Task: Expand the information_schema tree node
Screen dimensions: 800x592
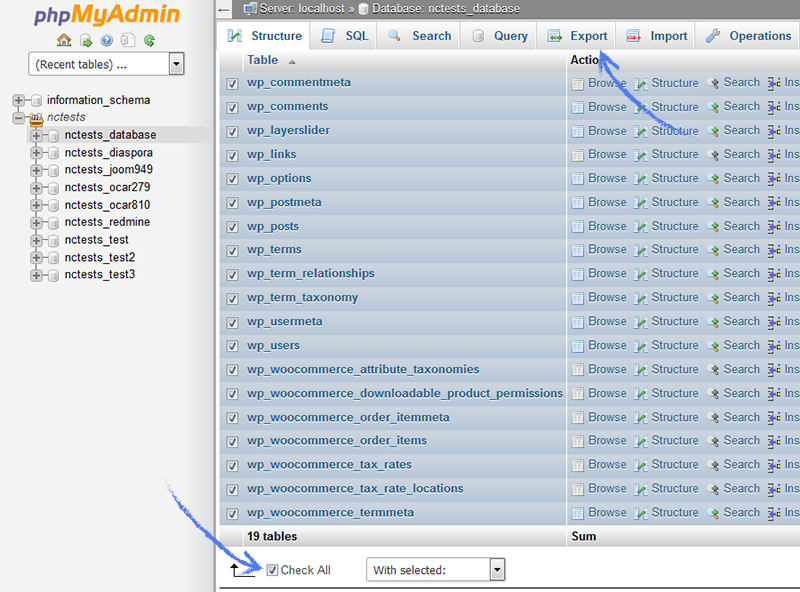Action: pyautogui.click(x=18, y=101)
